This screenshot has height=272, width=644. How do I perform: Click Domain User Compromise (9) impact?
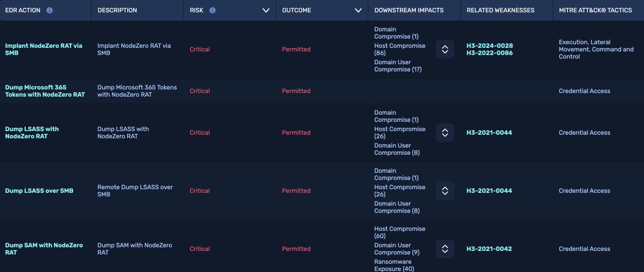coord(397,249)
